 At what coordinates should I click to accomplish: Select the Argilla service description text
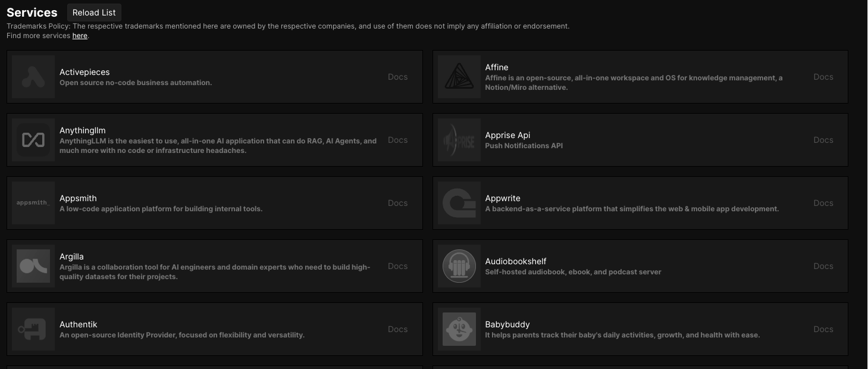tap(215, 272)
